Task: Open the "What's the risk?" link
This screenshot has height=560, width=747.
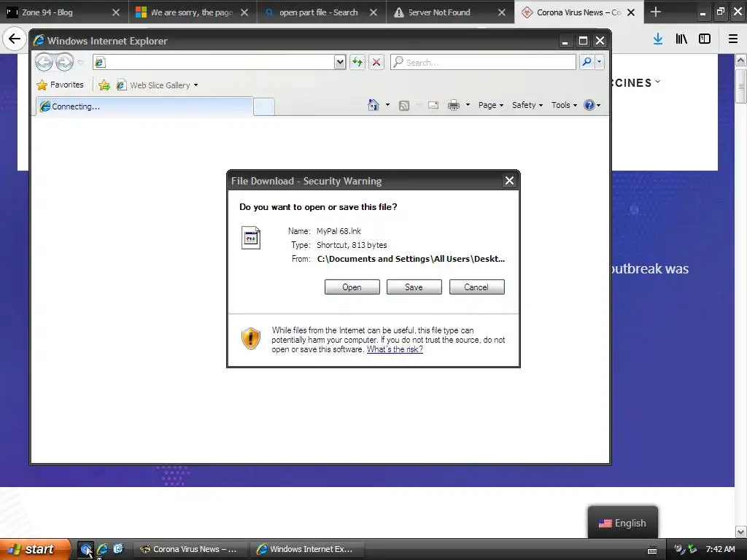Action: [x=395, y=349]
